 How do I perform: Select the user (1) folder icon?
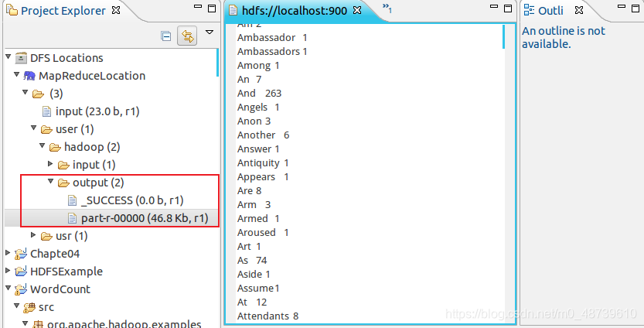[46, 129]
